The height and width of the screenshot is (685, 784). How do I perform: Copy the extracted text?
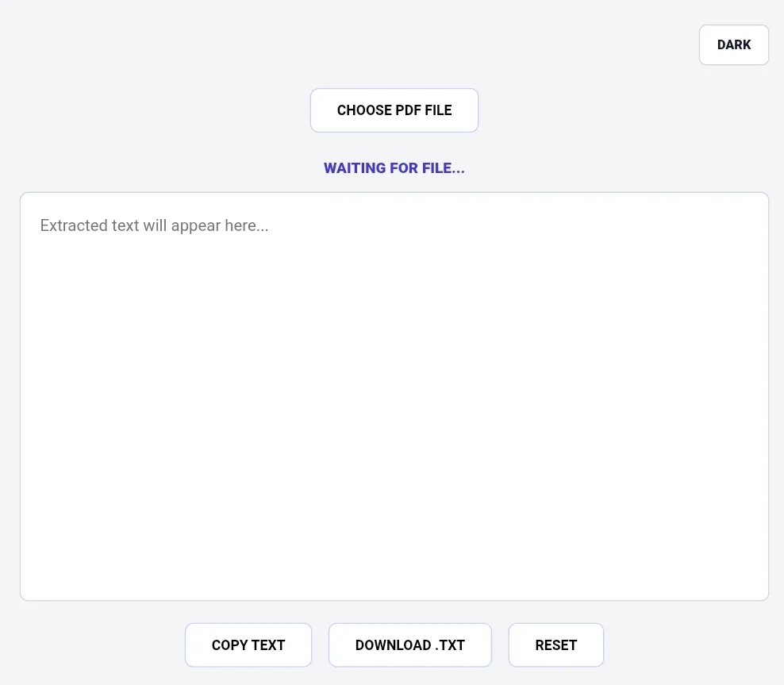pos(248,645)
